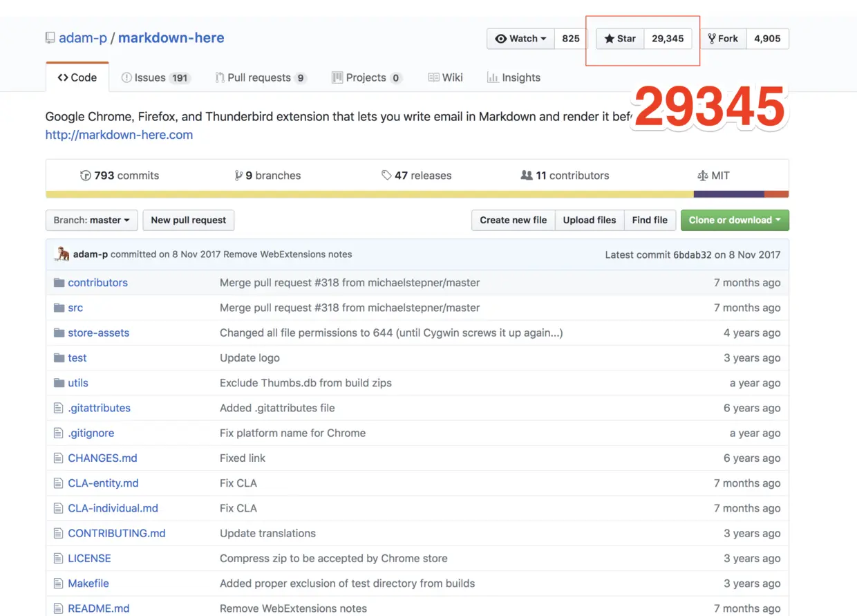This screenshot has height=616, width=857.
Task: View the 11 contributors page
Action: pos(565,176)
